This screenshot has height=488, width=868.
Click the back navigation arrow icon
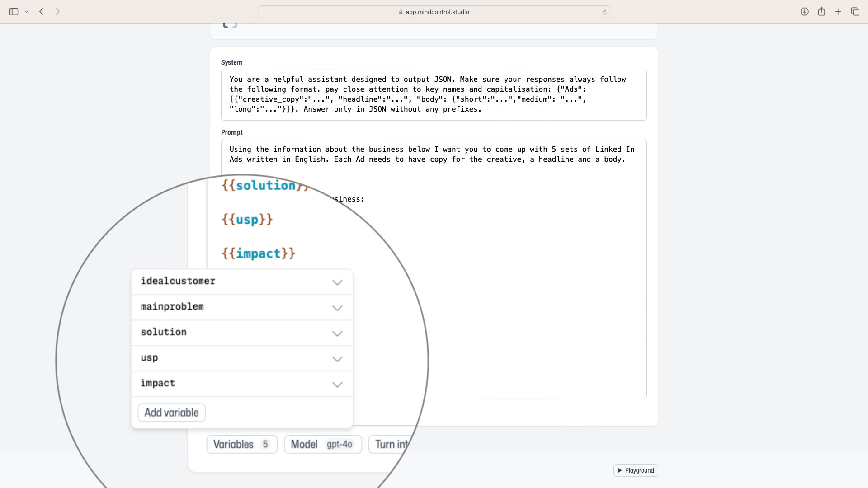point(42,12)
